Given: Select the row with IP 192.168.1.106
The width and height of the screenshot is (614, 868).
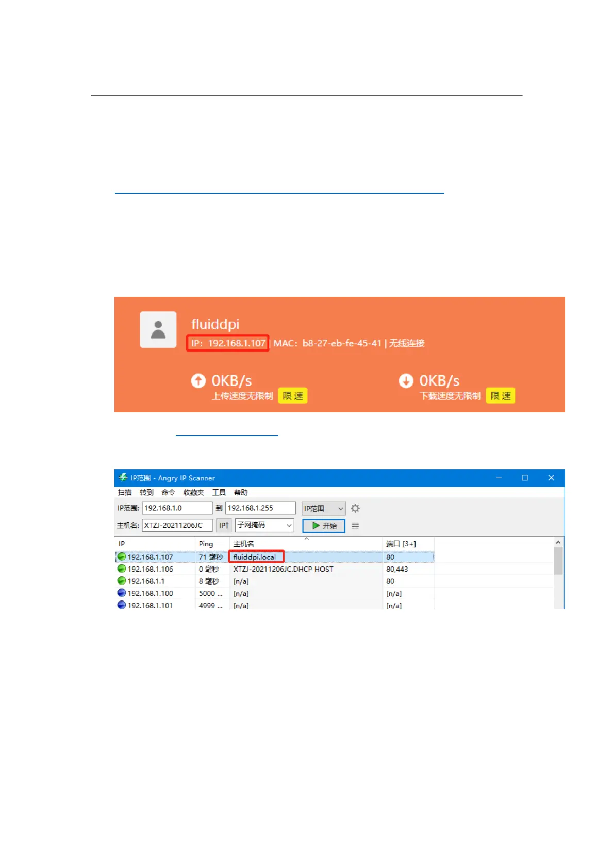Looking at the screenshot, I should pos(274,569).
